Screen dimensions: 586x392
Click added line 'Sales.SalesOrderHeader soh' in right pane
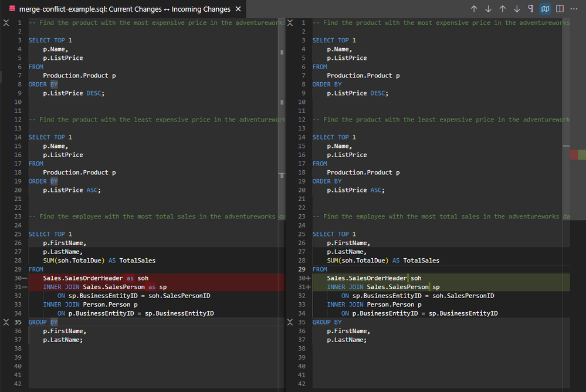tap(374, 278)
